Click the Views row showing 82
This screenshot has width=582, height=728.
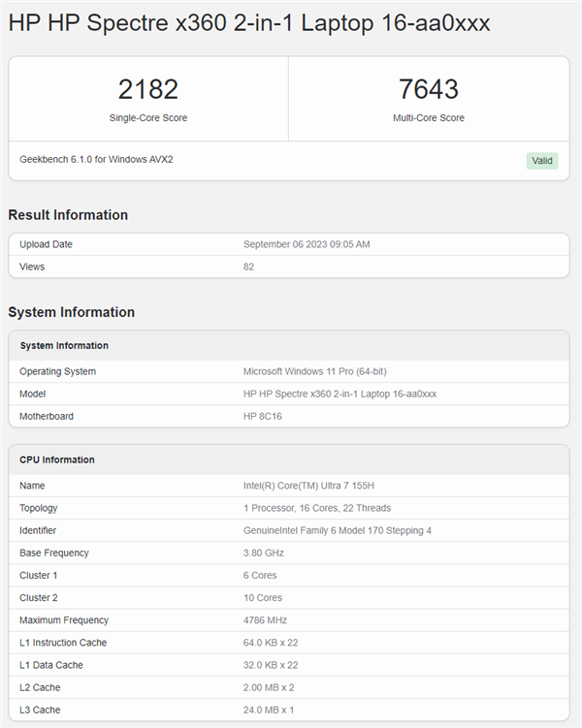248,267
